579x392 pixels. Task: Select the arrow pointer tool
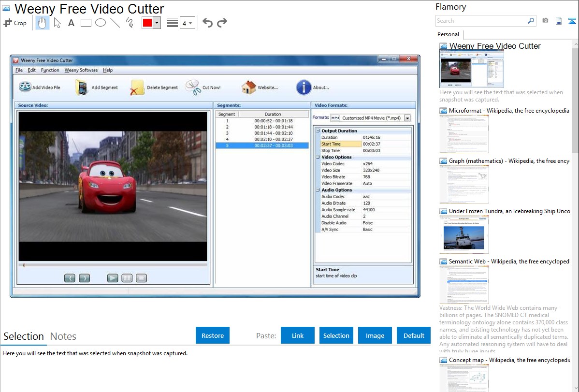pyautogui.click(x=57, y=23)
